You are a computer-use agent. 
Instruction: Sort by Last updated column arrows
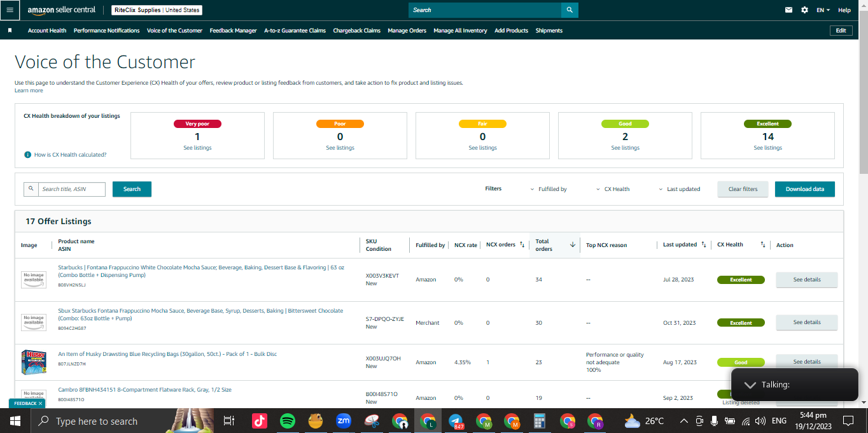(703, 245)
